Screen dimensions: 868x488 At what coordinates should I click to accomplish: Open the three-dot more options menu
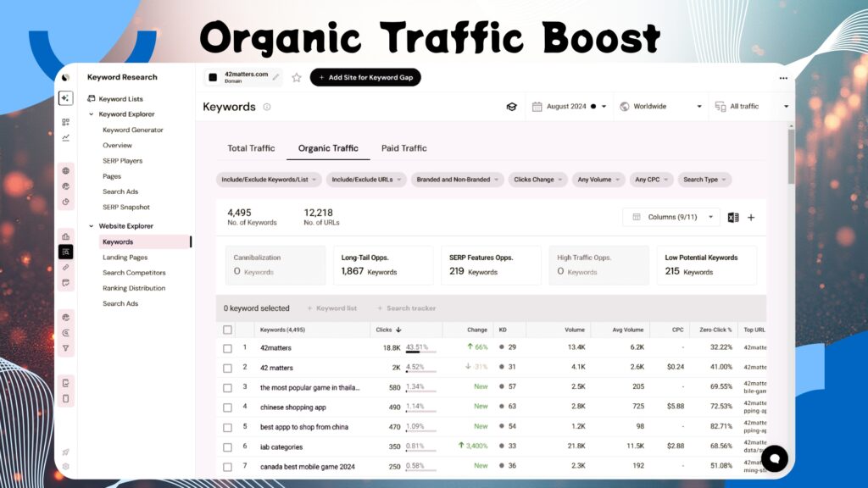click(782, 78)
